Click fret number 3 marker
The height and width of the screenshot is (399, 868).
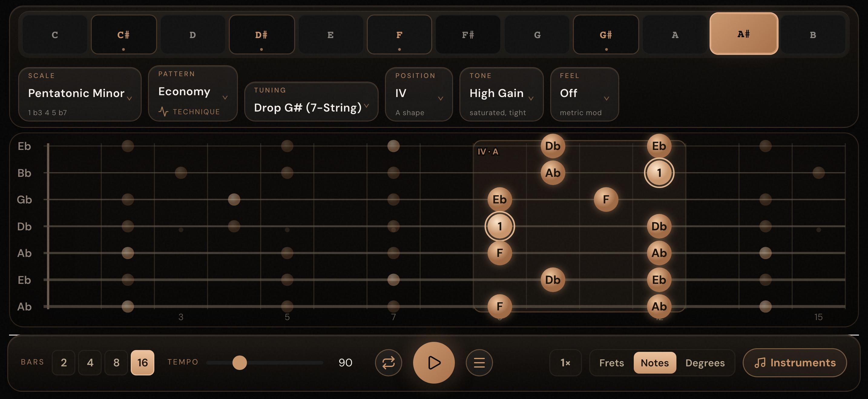[181, 317]
